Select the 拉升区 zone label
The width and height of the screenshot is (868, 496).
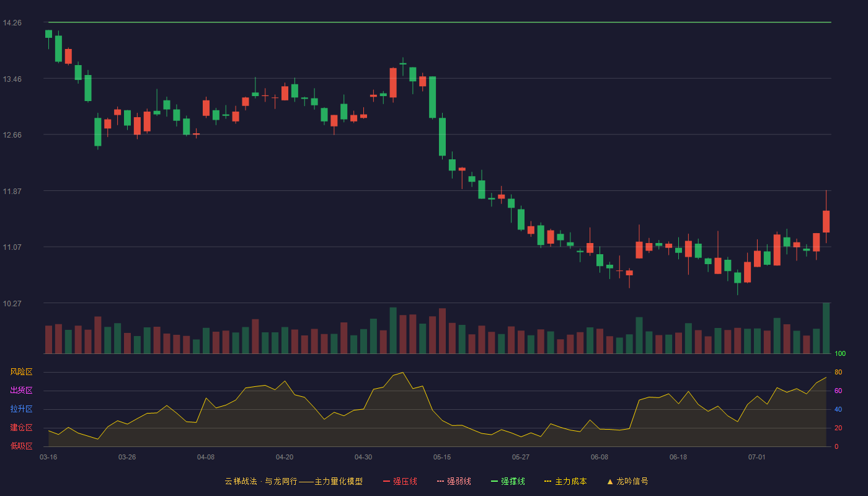(21, 409)
